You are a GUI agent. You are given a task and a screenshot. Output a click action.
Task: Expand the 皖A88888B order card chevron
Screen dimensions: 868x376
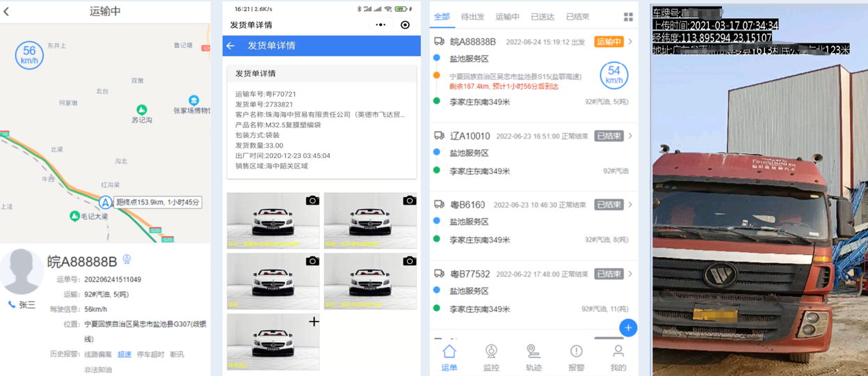[630, 42]
